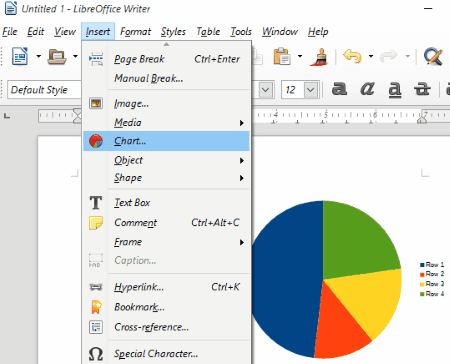Click the Text Box T icon

(x=96, y=202)
